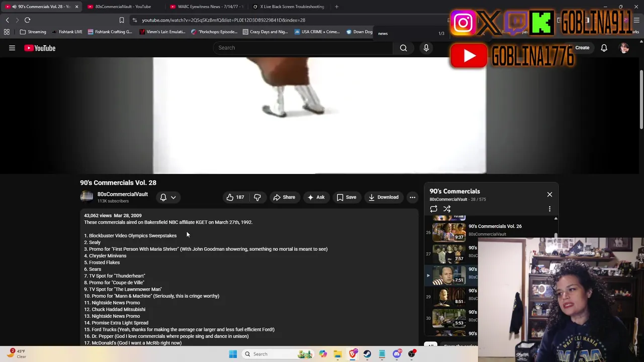Switch to WABC Eyewitness News tab

[x=206, y=7]
